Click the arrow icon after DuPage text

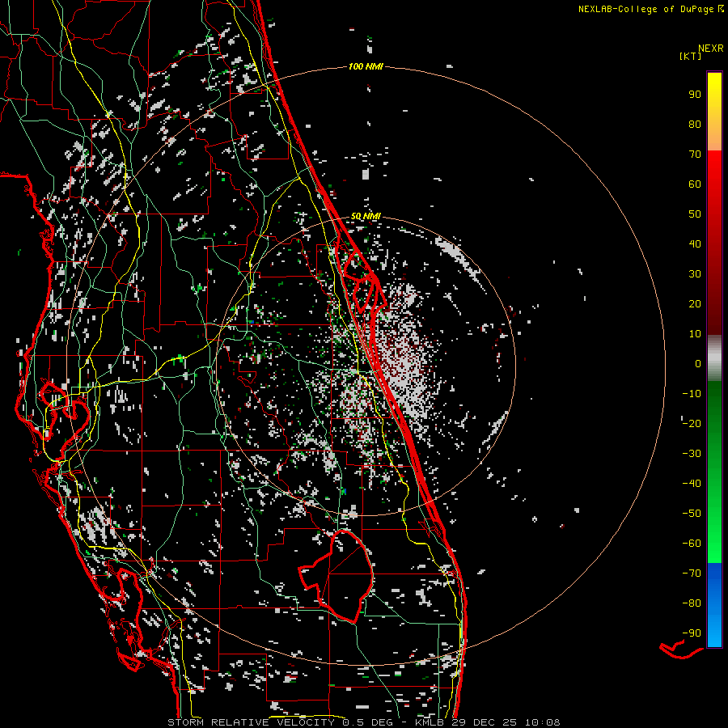coord(721,9)
